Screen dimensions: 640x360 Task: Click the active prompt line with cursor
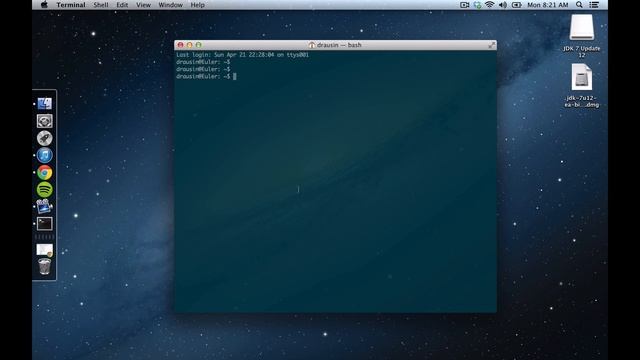point(206,76)
